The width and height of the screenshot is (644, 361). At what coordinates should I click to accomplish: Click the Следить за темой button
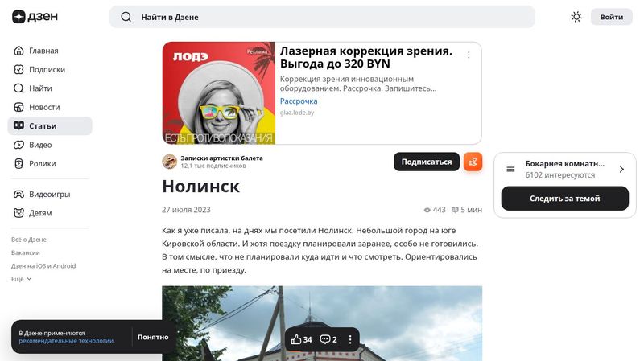(x=565, y=199)
